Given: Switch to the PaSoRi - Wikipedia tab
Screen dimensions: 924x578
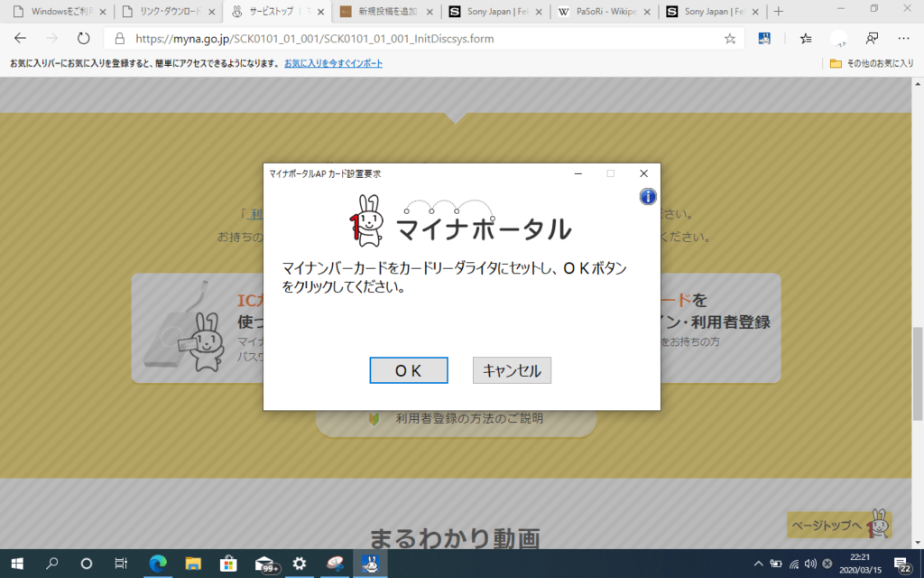Looking at the screenshot, I should tap(604, 12).
